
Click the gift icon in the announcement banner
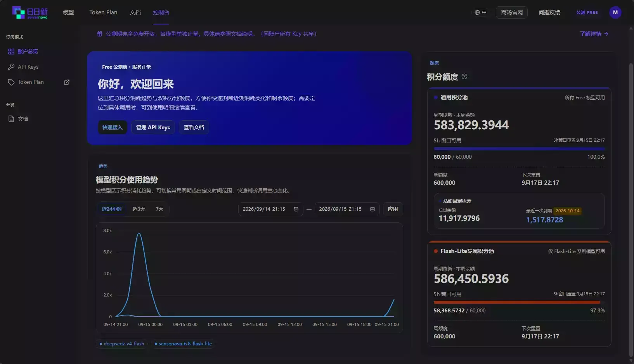(100, 34)
